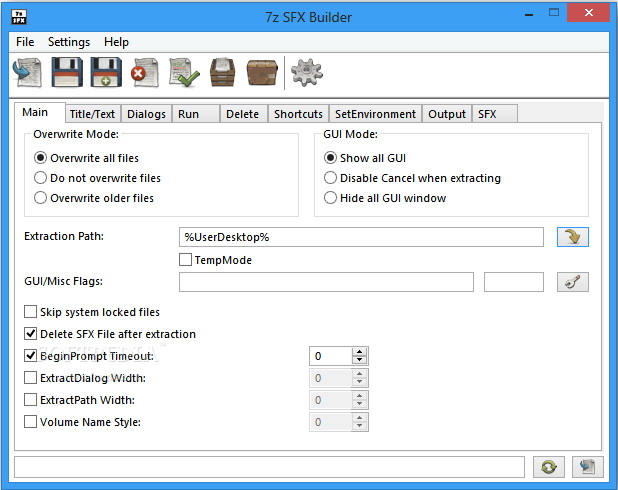The width and height of the screenshot is (618, 490).
Task: Click the open archive box icon
Action: (x=223, y=73)
